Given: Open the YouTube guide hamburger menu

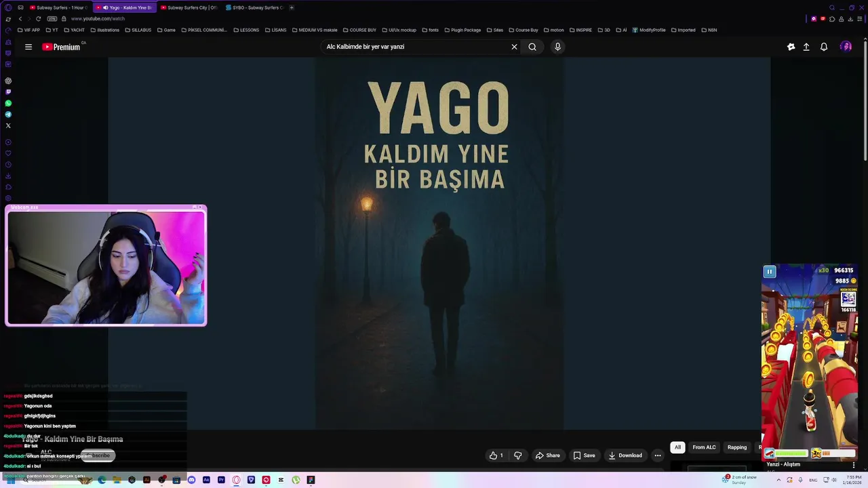Looking at the screenshot, I should pyautogui.click(x=28, y=47).
